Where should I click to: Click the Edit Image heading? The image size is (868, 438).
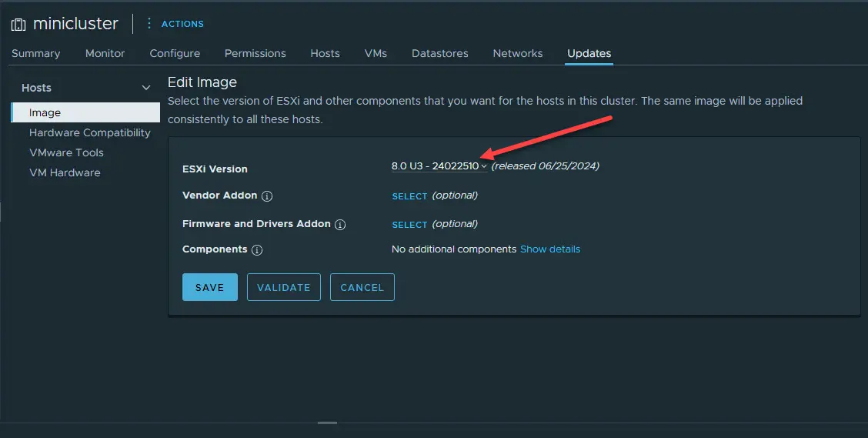pyautogui.click(x=202, y=82)
